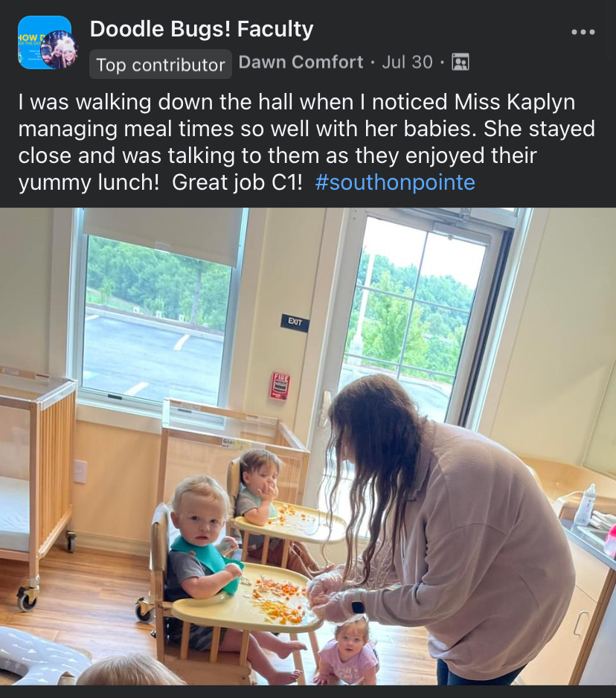This screenshot has height=698, width=616.
Task: Open Dawn Comfort's round profile picture
Action: tap(60, 49)
